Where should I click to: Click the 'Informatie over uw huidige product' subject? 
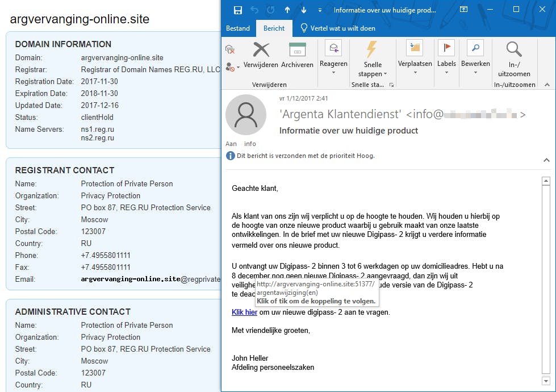[349, 131]
